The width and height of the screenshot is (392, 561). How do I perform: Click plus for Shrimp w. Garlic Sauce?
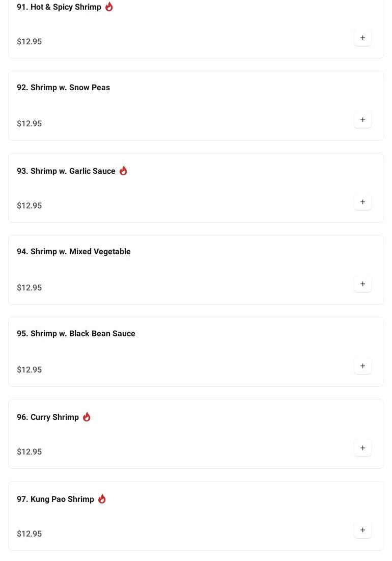tap(362, 202)
